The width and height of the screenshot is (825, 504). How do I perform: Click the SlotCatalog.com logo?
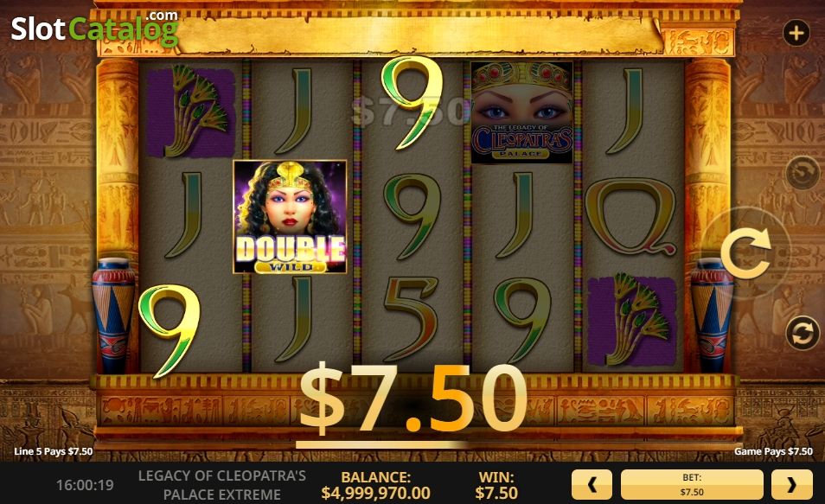click(95, 29)
